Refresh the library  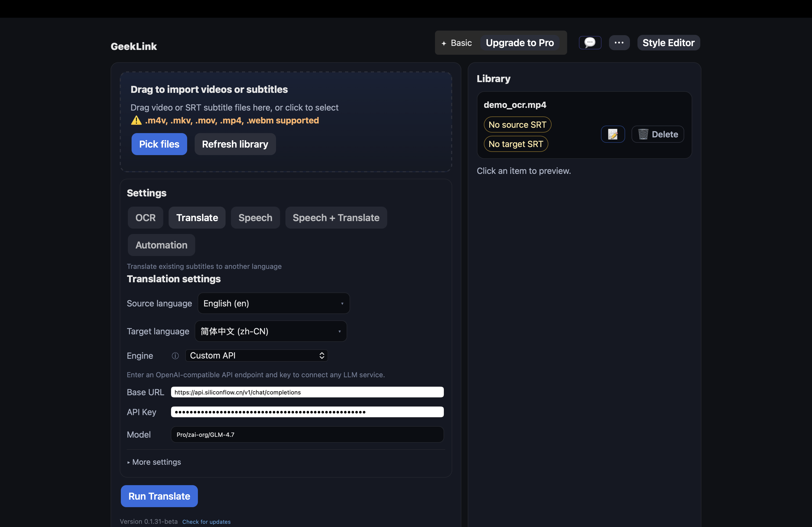click(235, 144)
